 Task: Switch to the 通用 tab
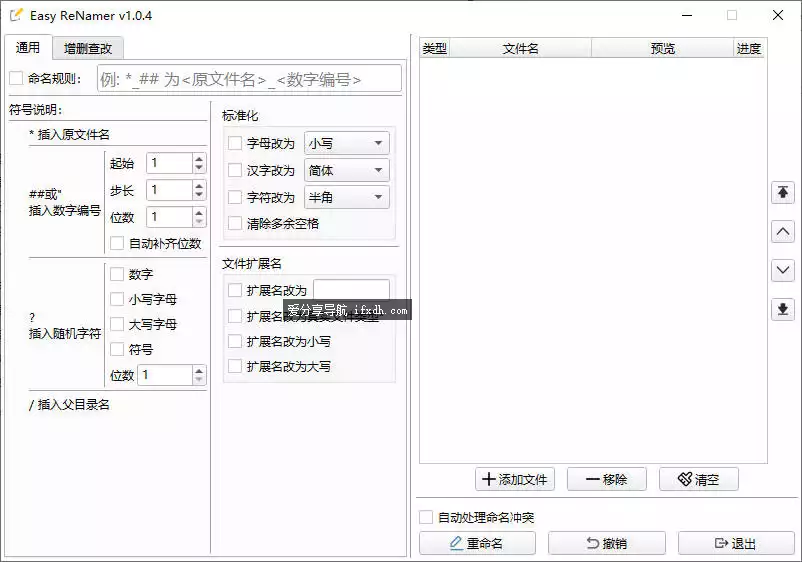tap(28, 48)
